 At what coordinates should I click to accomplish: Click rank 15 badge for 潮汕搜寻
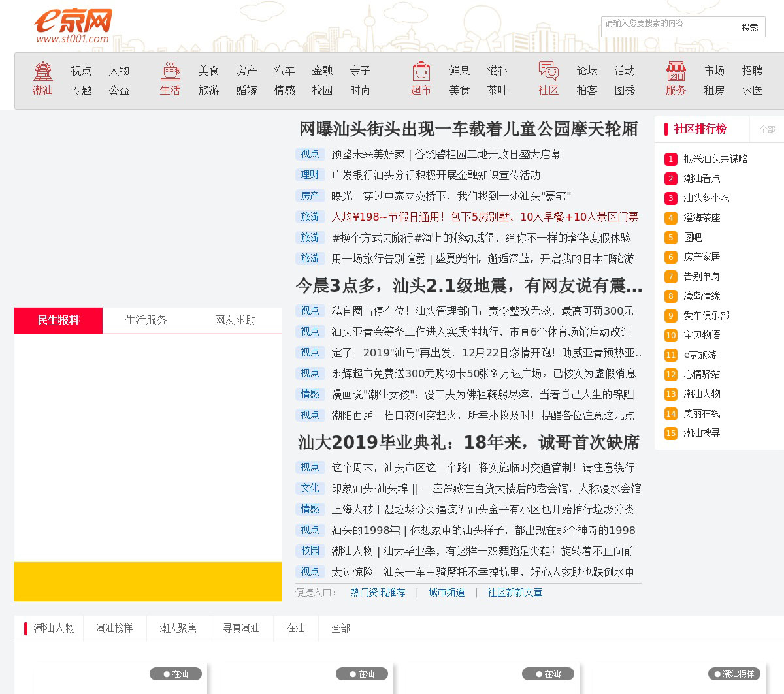point(671,434)
